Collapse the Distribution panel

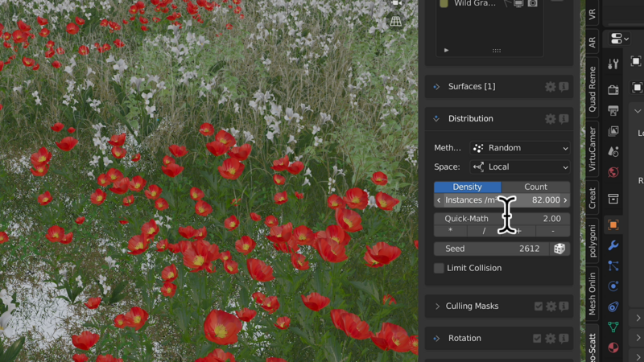(436, 118)
